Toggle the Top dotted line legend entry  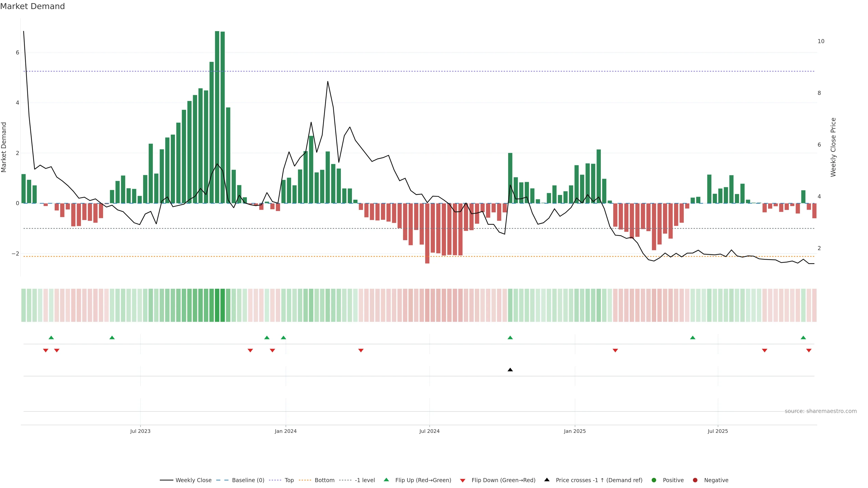[x=289, y=480]
